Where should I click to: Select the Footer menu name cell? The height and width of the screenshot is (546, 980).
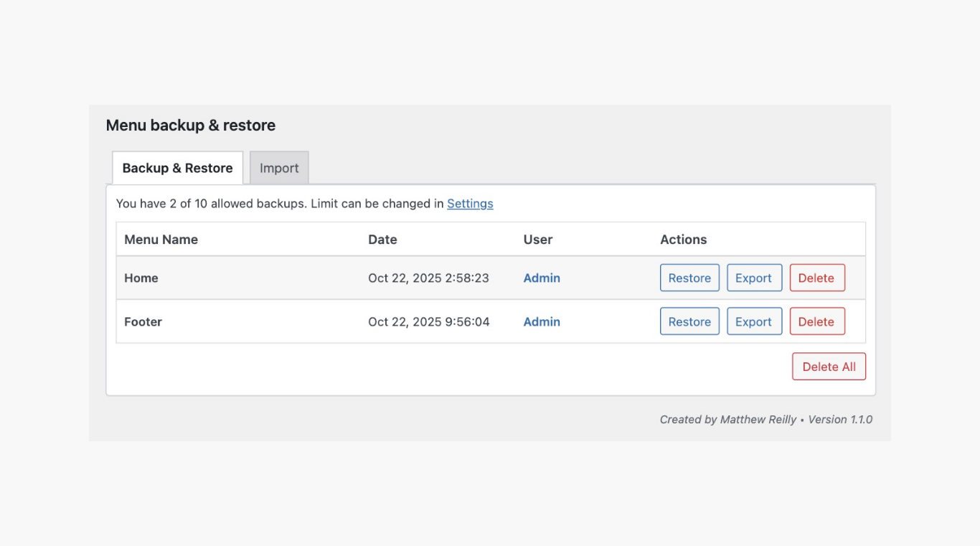point(143,321)
